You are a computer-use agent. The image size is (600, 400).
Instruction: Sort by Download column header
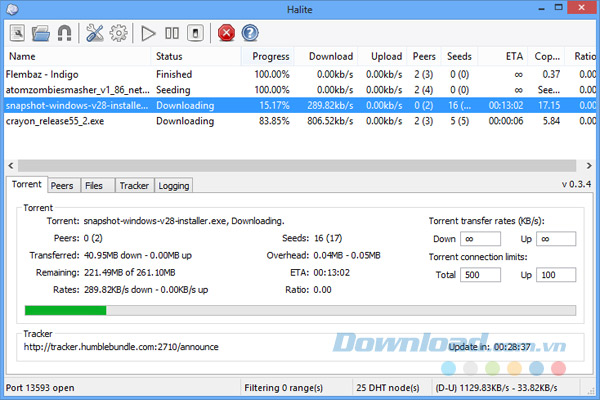[x=326, y=57]
